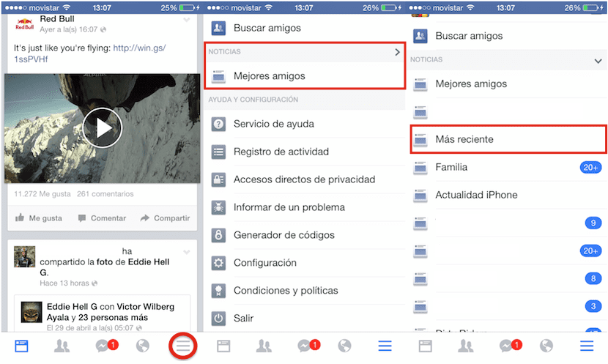Open news feed tab in left screen

point(21,346)
